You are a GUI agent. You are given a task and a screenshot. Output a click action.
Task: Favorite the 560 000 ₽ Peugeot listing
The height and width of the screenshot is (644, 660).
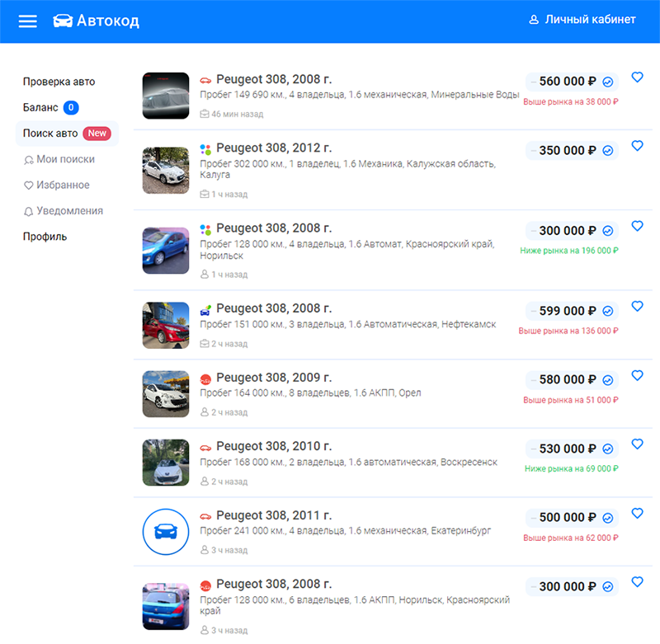pyautogui.click(x=637, y=77)
